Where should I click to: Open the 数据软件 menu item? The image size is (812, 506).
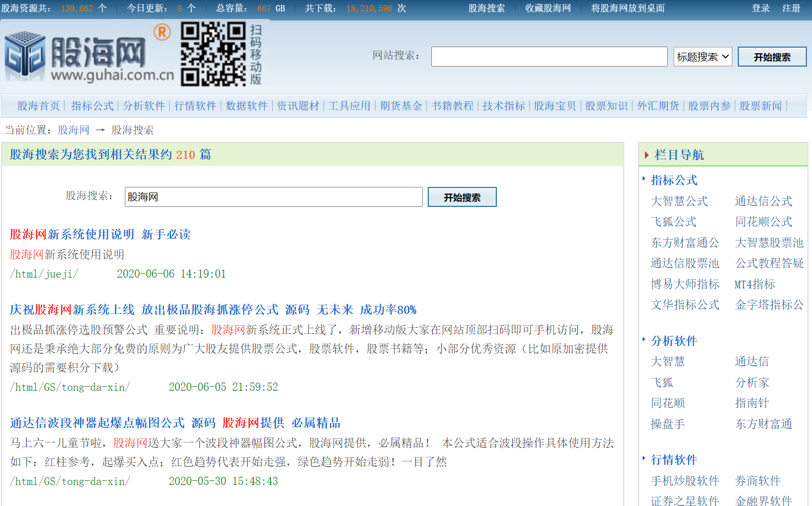point(247,106)
